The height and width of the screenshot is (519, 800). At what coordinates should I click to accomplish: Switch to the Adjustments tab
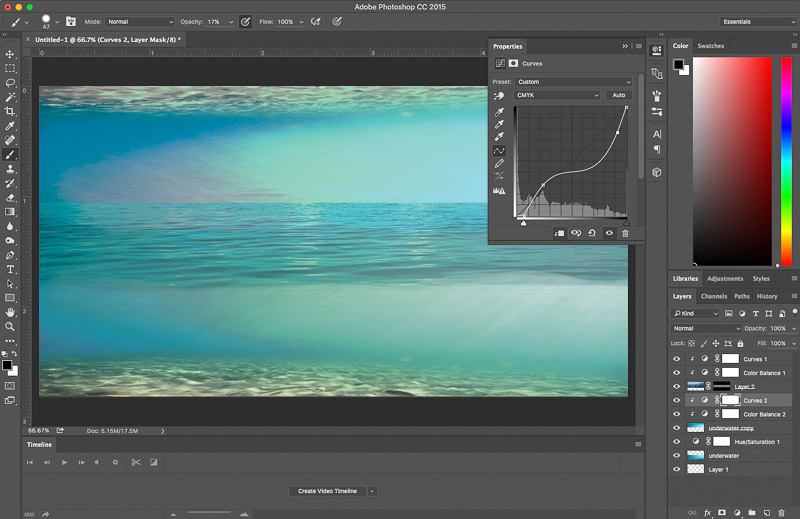pos(725,279)
